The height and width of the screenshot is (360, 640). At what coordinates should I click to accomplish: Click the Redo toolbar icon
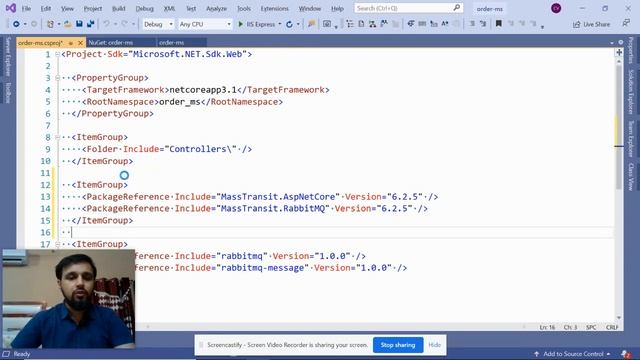[x=124, y=24]
